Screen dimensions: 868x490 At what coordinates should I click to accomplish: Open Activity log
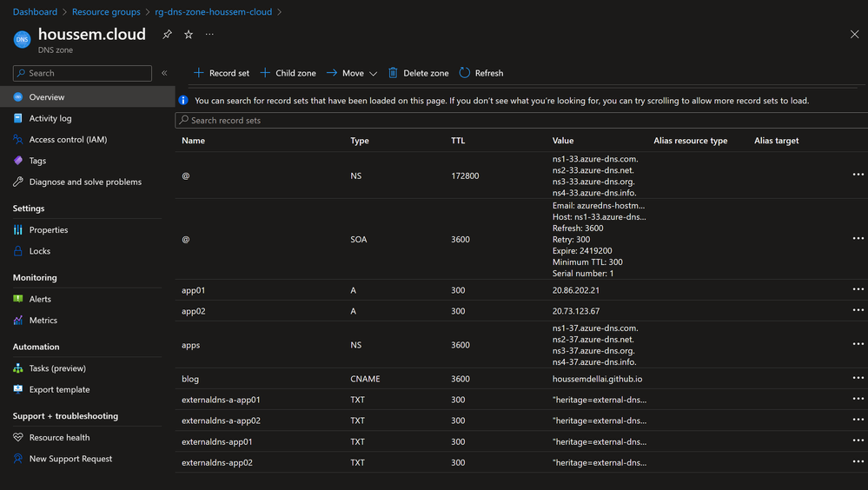pyautogui.click(x=50, y=118)
